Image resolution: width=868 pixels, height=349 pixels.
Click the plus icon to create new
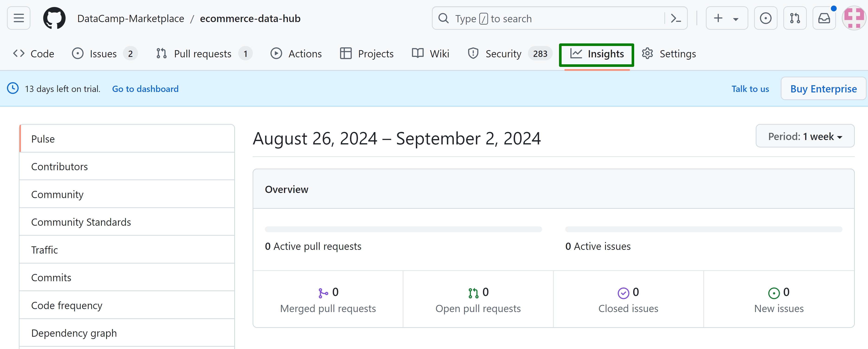point(718,18)
